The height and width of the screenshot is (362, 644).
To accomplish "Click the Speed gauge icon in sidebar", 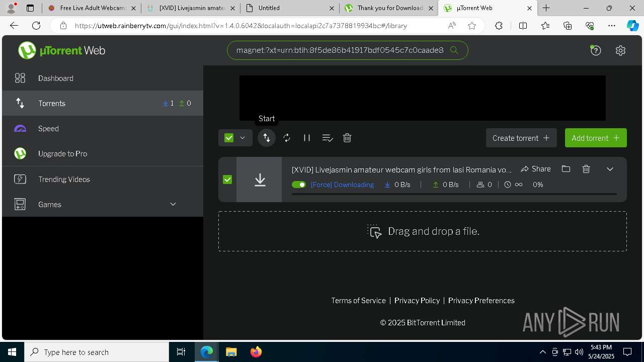I will click(x=20, y=128).
